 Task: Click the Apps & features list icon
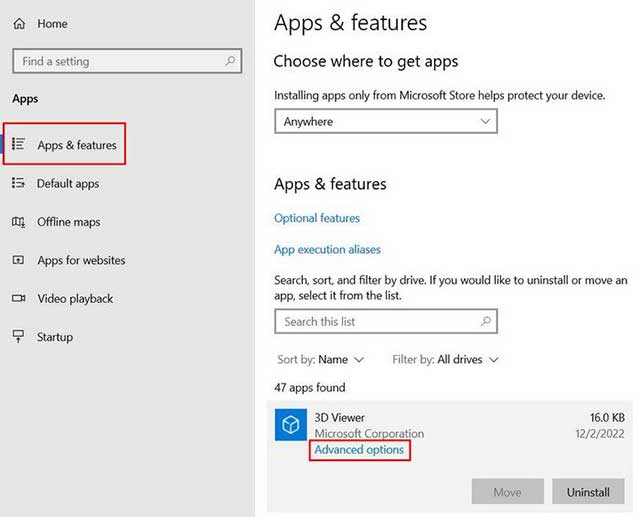point(18,145)
